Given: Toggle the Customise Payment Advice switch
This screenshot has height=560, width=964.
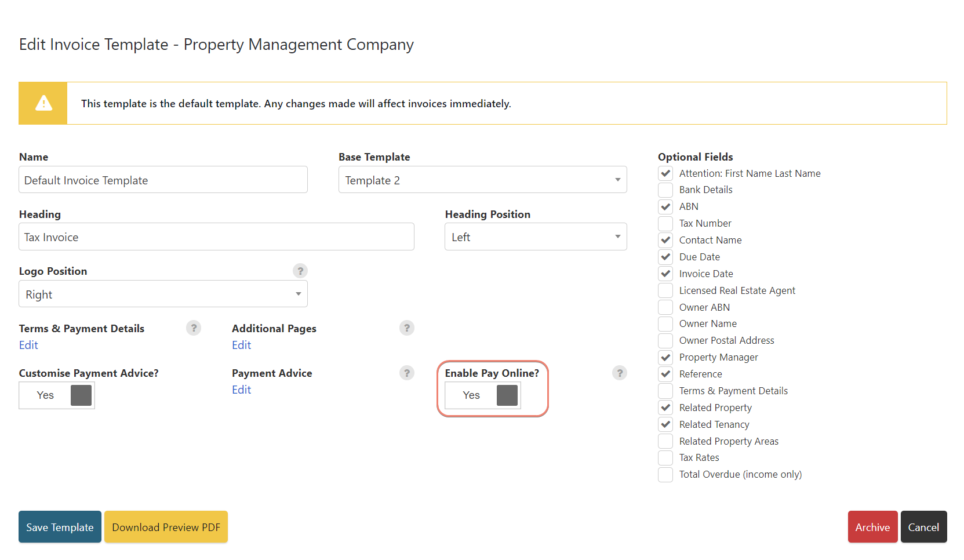Looking at the screenshot, I should (x=57, y=395).
